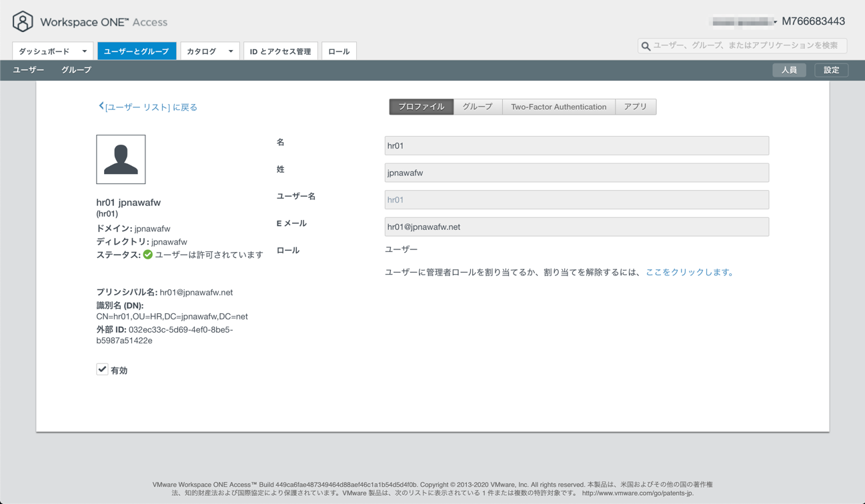Click the E メール field

577,227
